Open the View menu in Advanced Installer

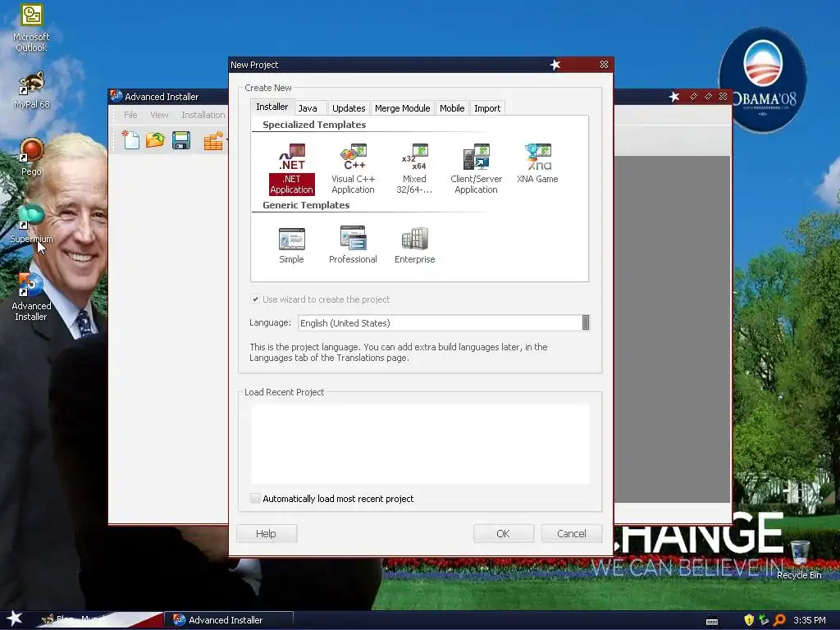pos(159,115)
